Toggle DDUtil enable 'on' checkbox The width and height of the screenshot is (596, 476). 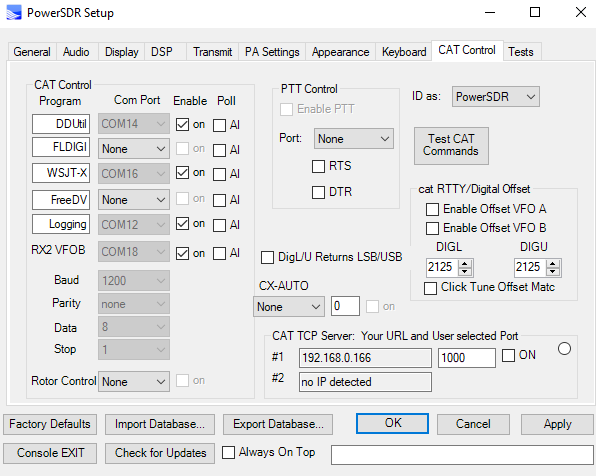(182, 125)
